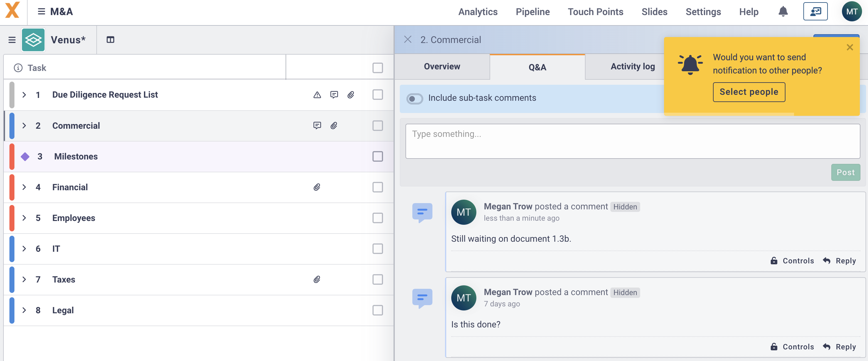Toggle the column layout icon beside Venus
The width and height of the screenshot is (868, 361).
click(x=110, y=40)
